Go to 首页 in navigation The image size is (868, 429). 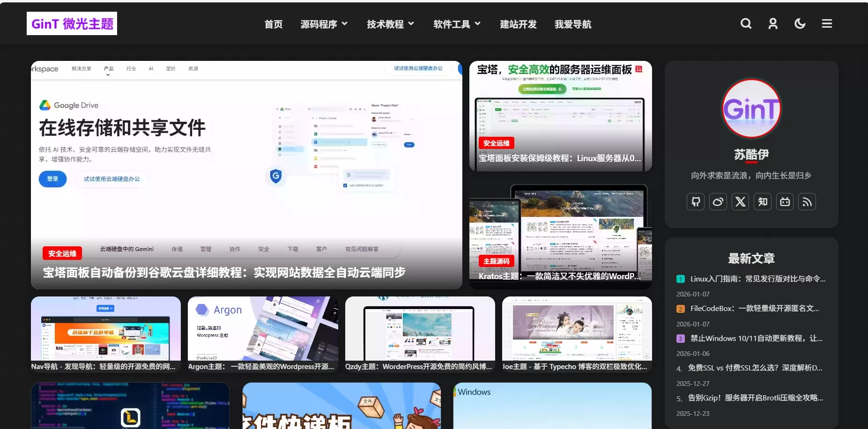tap(274, 24)
